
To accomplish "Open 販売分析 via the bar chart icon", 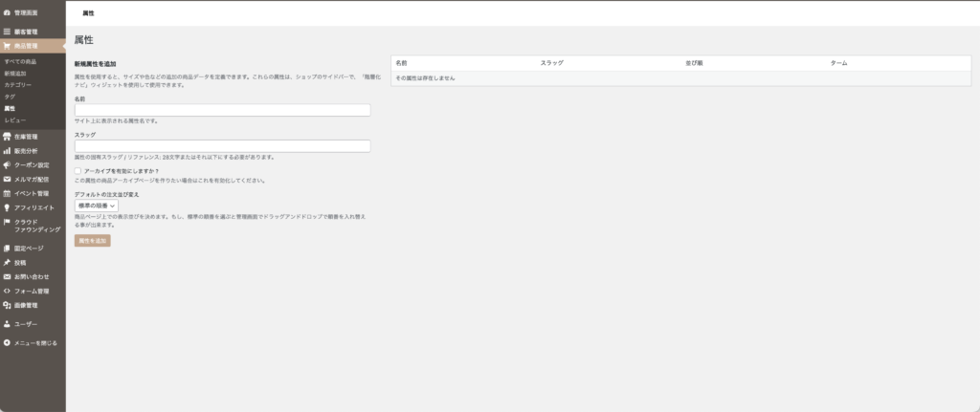I will (x=7, y=151).
